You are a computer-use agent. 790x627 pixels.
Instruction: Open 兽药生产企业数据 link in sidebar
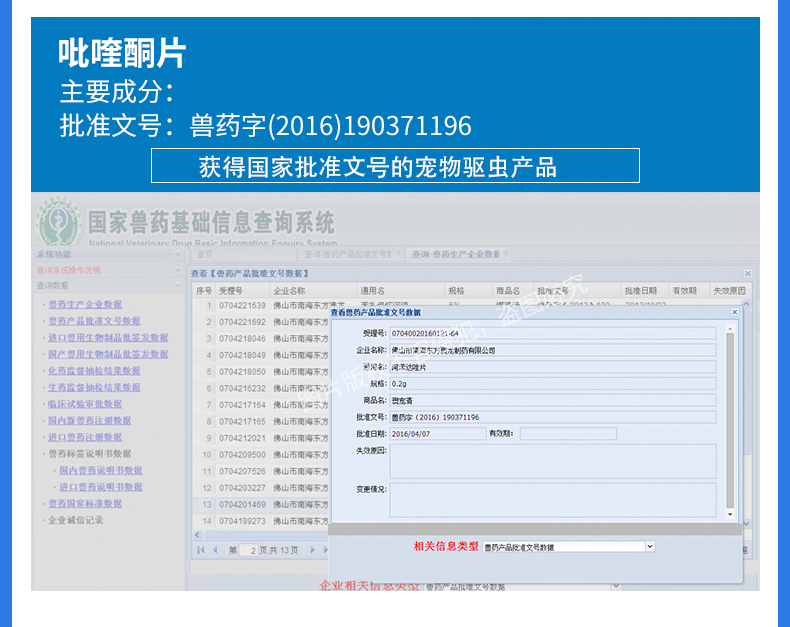pos(85,304)
